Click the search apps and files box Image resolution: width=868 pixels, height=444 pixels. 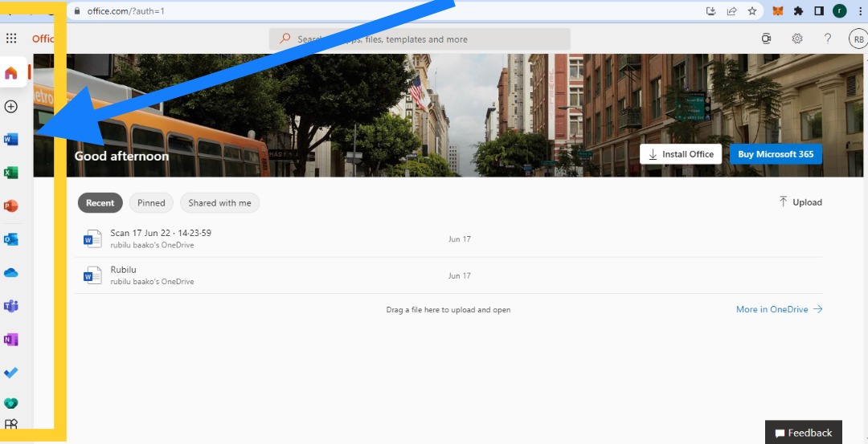tap(420, 39)
